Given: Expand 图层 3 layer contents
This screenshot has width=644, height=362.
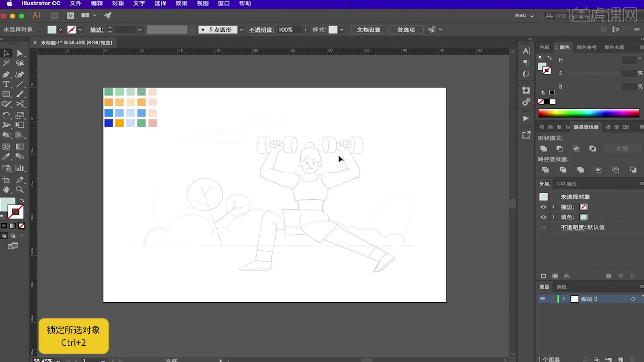Looking at the screenshot, I should point(564,299).
